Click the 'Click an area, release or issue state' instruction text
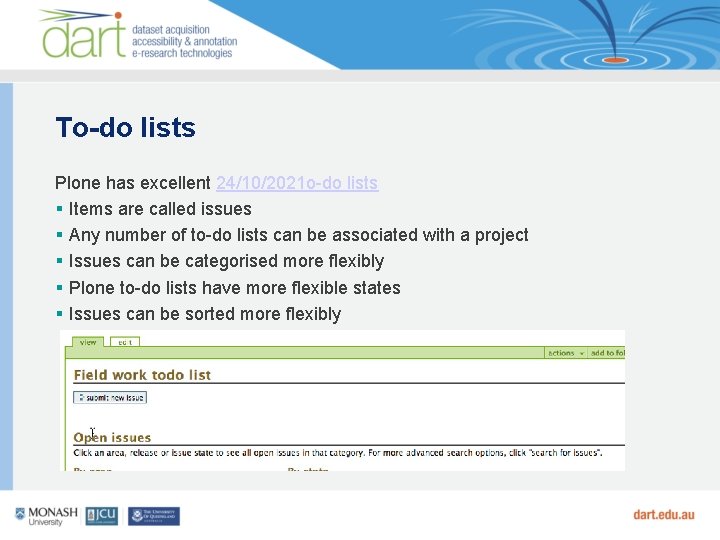The height and width of the screenshot is (540, 720). point(338,453)
